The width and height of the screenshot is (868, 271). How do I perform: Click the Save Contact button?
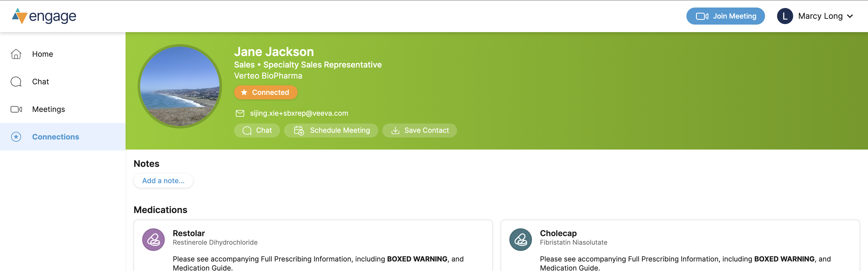pos(419,130)
